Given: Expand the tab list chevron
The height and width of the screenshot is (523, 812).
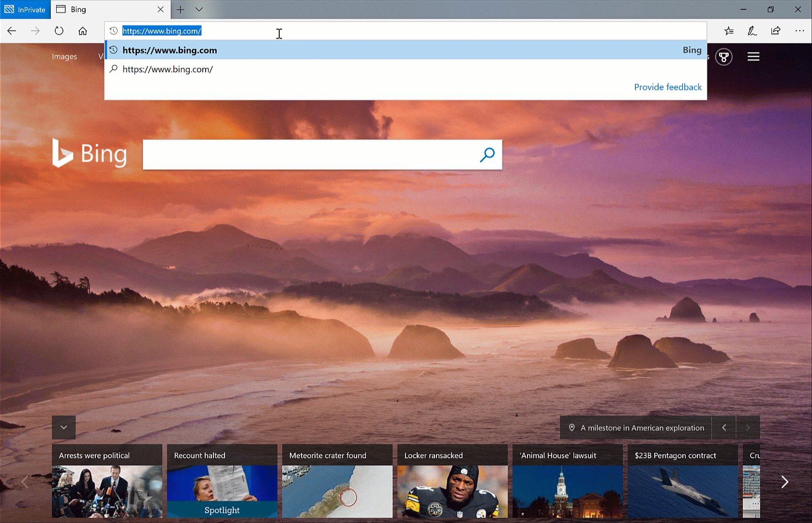Looking at the screenshot, I should 199,9.
